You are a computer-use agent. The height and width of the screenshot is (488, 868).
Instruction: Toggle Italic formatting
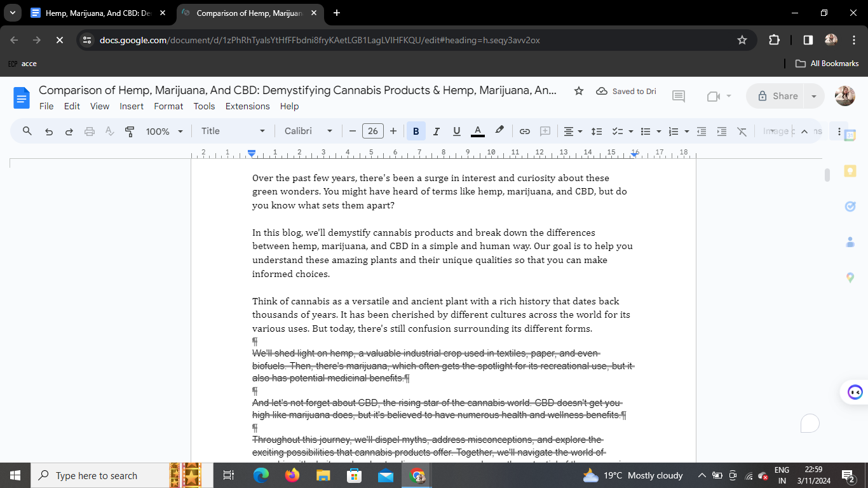tap(437, 132)
